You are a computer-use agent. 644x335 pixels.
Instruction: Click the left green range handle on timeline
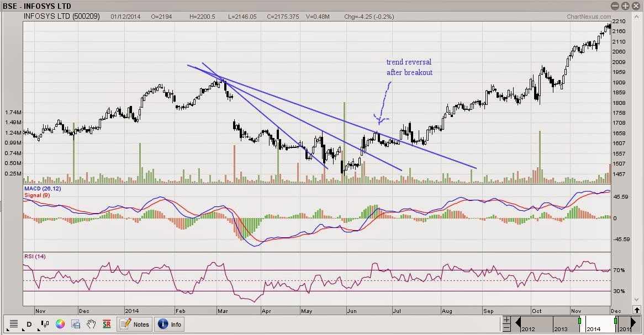(x=579, y=320)
